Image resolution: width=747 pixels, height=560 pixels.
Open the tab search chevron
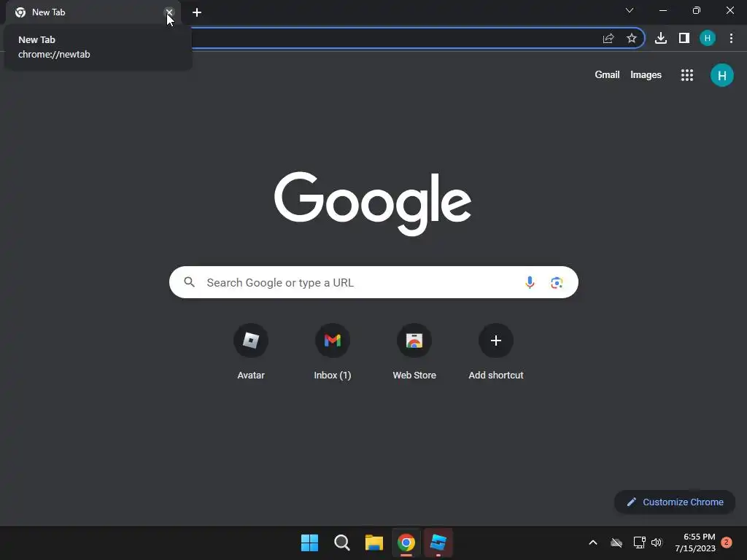pyautogui.click(x=630, y=10)
